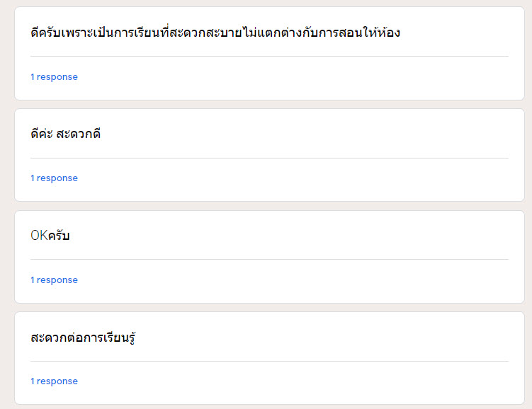The width and height of the screenshot is (532, 409).
Task: Click "1 response" under the first long answer
Action: 54,76
